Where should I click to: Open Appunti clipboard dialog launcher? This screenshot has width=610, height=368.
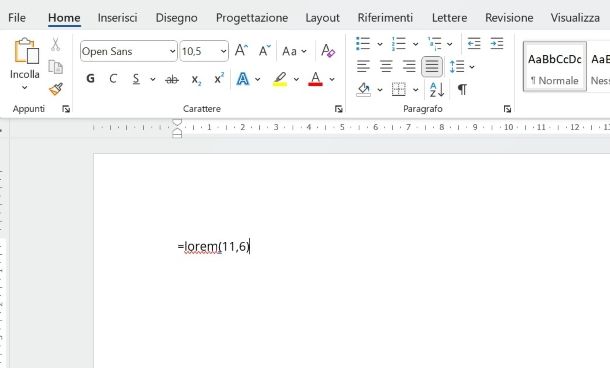pos(66,109)
